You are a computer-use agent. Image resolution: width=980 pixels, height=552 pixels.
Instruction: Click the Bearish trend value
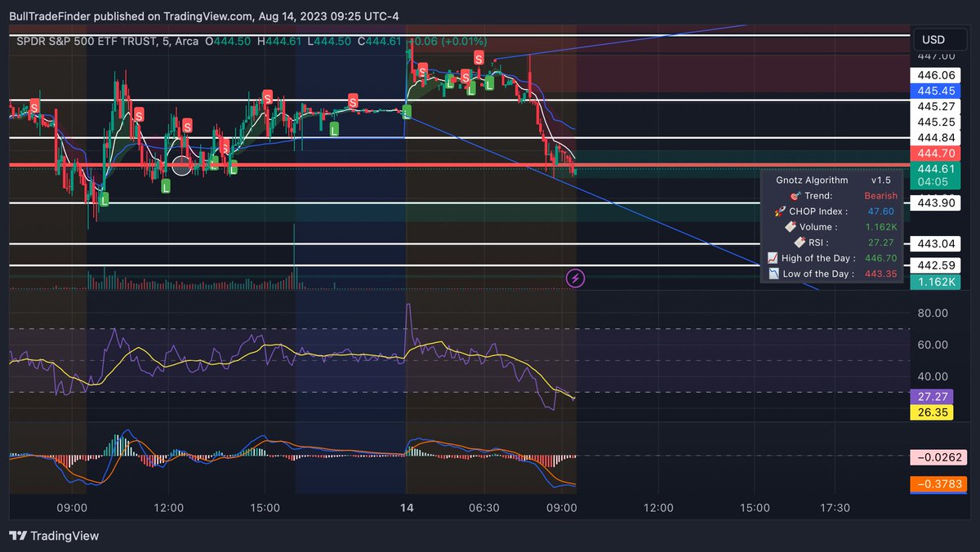(880, 196)
